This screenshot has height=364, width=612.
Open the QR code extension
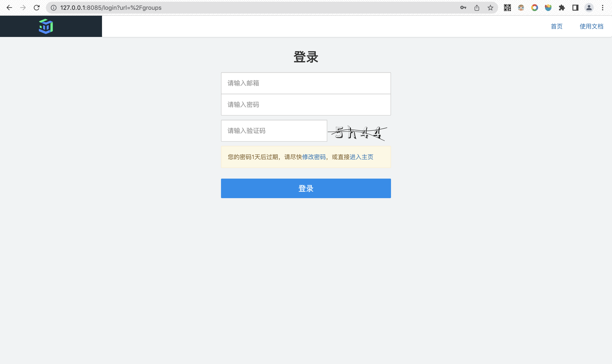click(x=507, y=8)
